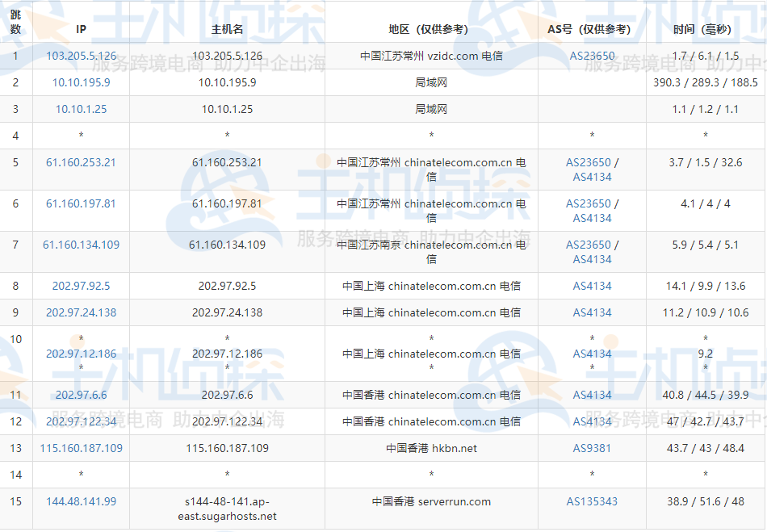Open IP link 115.160.187.109
The width and height of the screenshot is (767, 532).
coord(82,448)
